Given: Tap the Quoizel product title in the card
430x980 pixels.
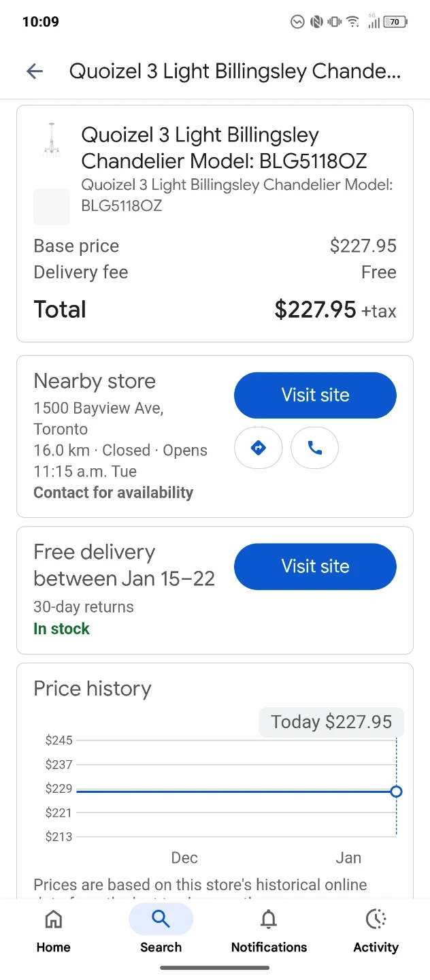Looking at the screenshot, I should [224, 148].
